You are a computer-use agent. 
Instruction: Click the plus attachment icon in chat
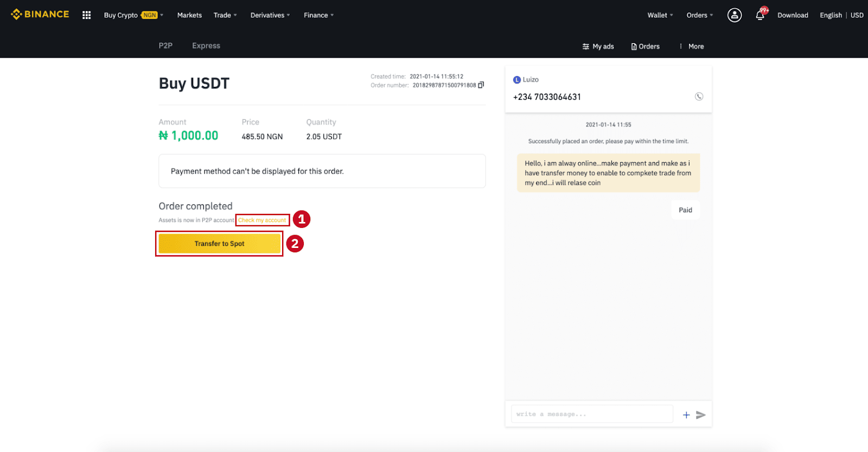coord(686,415)
